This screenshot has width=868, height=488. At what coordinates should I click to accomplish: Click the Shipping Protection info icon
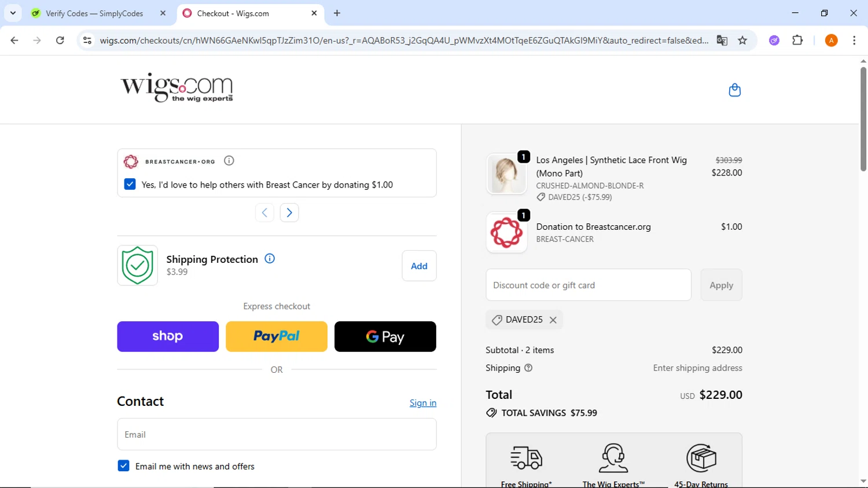(x=270, y=259)
